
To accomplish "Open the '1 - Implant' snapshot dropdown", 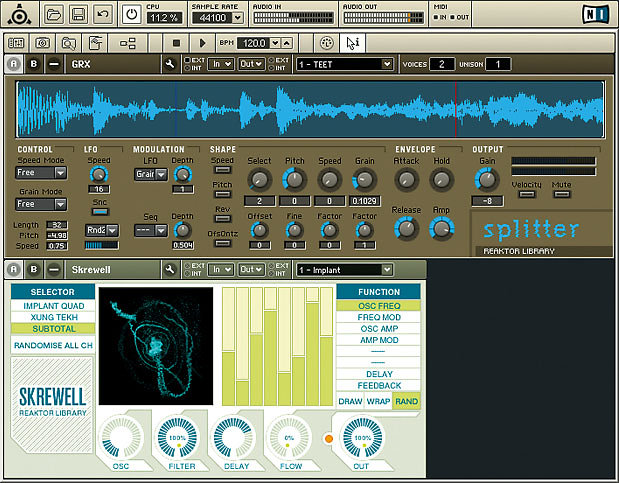I will [345, 270].
